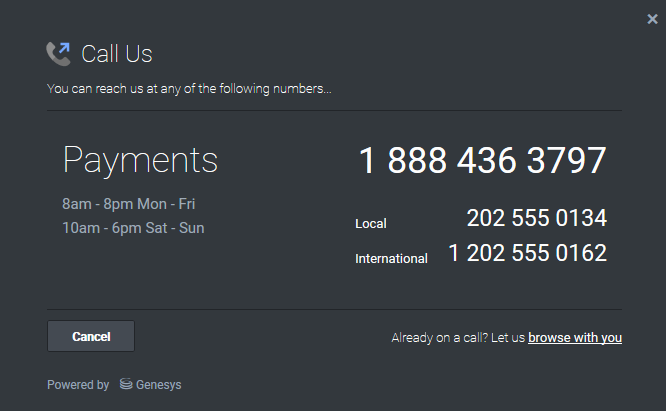Select the "10am - 6pm Sat - Sun" hours
Screen dimensions: 666x411
pyautogui.click(x=133, y=228)
